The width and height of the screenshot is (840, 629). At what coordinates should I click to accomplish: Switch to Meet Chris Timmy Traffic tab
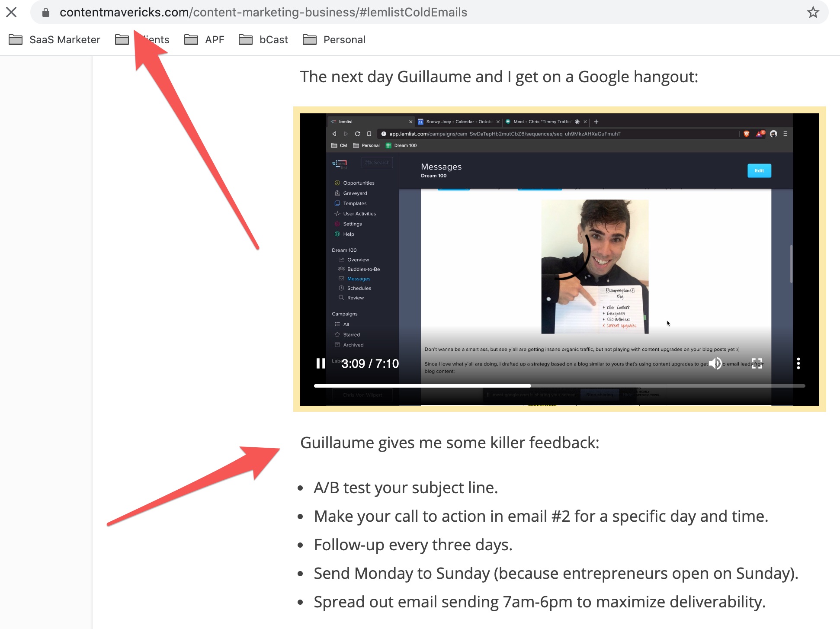546,122
